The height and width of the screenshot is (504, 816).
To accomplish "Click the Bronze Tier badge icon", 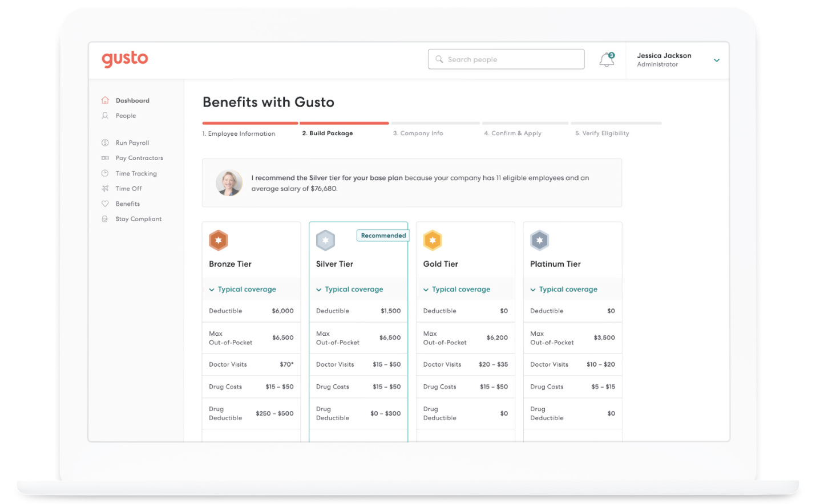I will (x=219, y=241).
